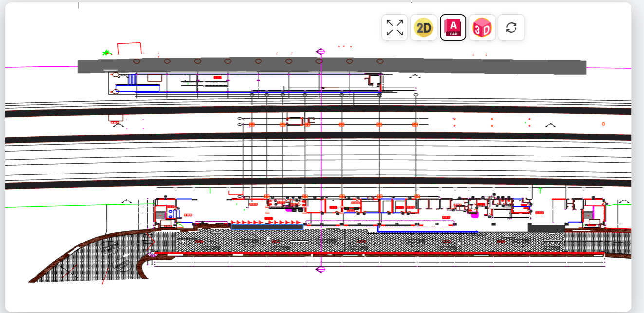644x313 pixels.
Task: Click the bottom magenta section marker
Action: 320,269
